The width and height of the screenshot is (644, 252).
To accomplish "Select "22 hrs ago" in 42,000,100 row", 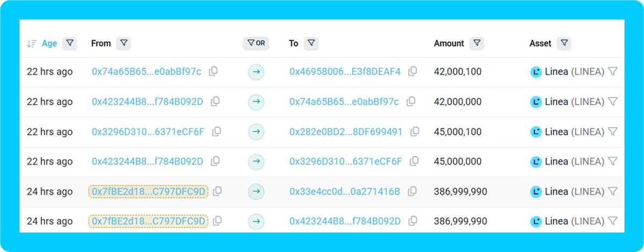I will [x=50, y=72].
